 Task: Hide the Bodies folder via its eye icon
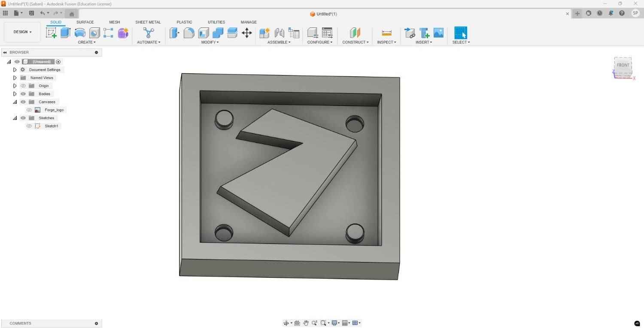[x=23, y=94]
